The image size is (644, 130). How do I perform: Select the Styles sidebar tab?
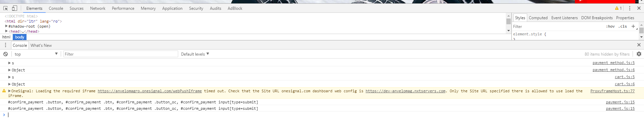[520, 18]
